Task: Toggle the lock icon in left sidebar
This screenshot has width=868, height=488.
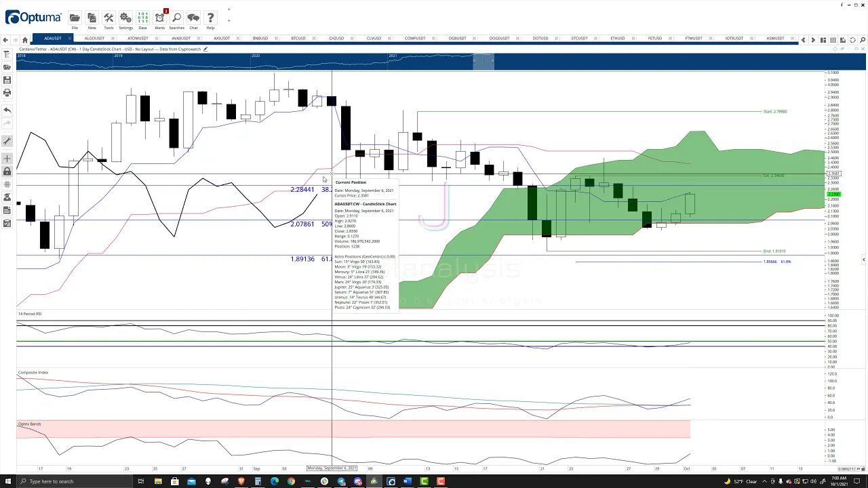Action: pos(7,171)
